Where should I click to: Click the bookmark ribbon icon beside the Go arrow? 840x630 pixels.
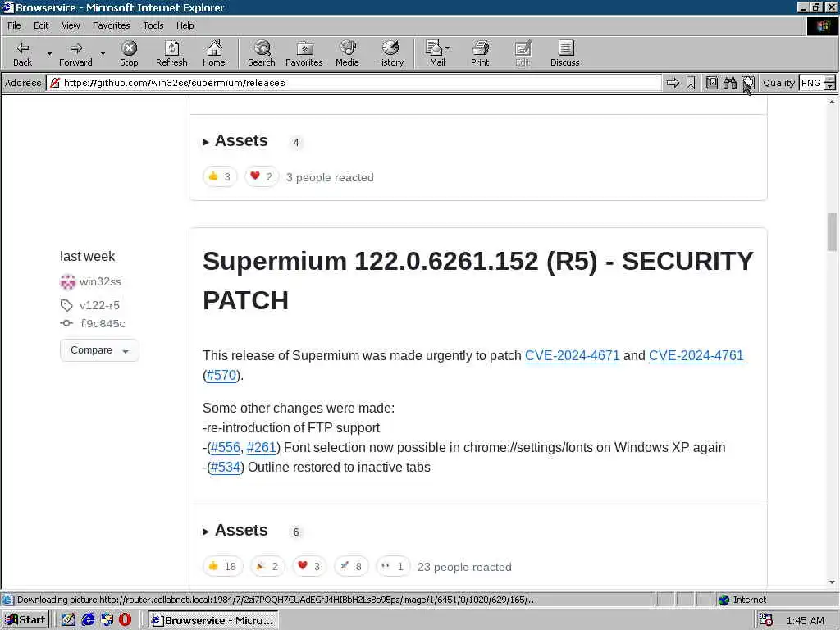tap(691, 83)
